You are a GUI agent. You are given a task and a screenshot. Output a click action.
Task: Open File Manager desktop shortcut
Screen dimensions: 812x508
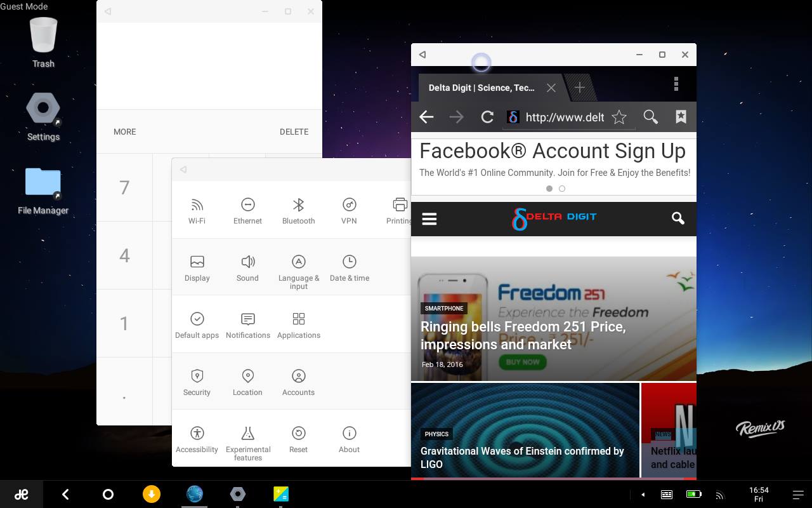[43, 190]
